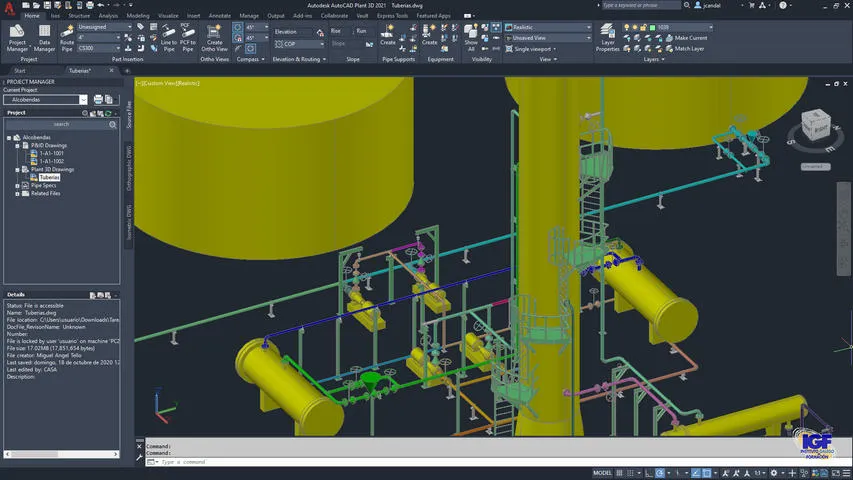Click the Make Current layer button
Viewport: 853px width, 480px height.
(x=687, y=38)
